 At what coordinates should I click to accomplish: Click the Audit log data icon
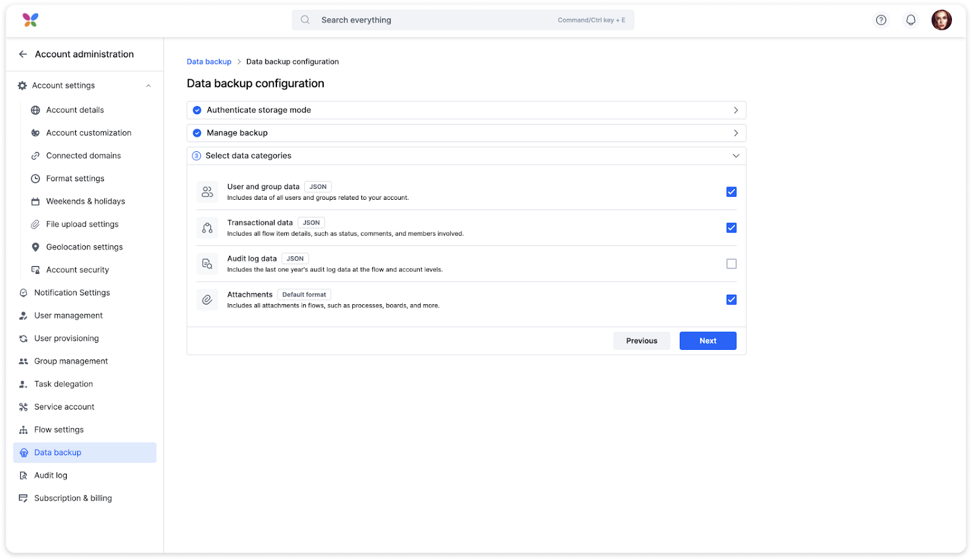207,264
